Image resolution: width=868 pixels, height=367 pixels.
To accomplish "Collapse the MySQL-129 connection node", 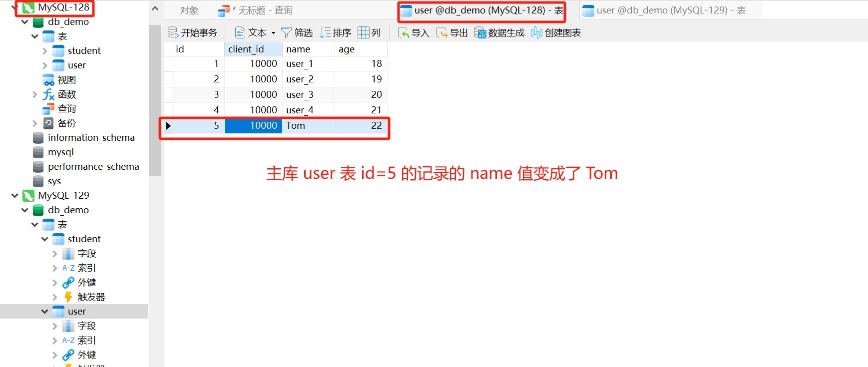I will (15, 196).
